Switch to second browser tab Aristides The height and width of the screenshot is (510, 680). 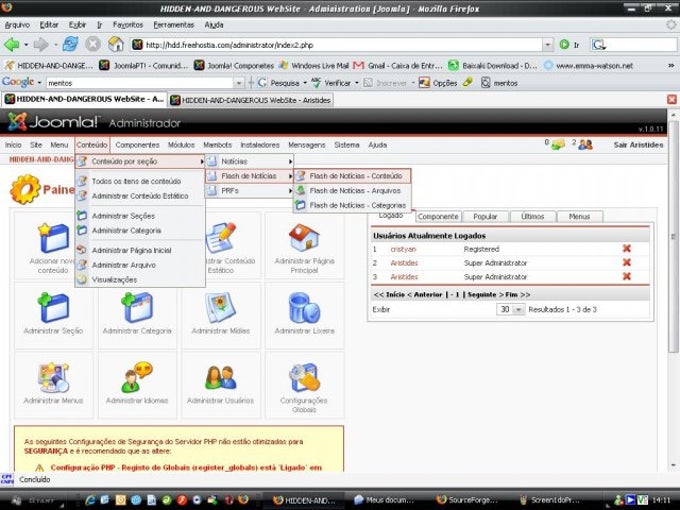(x=251, y=100)
